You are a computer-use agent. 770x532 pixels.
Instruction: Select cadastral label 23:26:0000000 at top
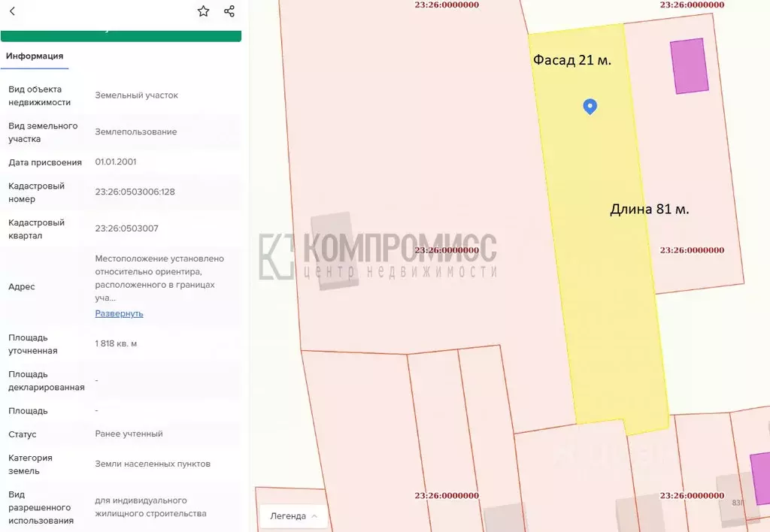[446, 5]
